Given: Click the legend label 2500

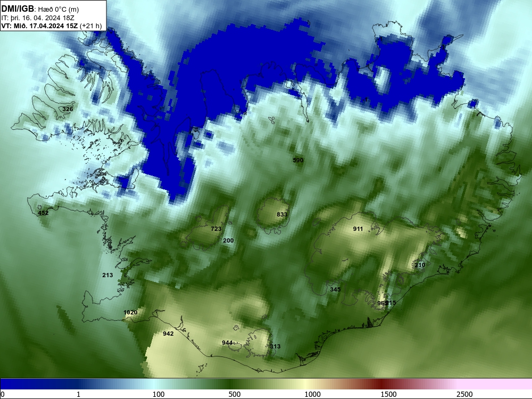Looking at the screenshot, I should [x=464, y=394].
